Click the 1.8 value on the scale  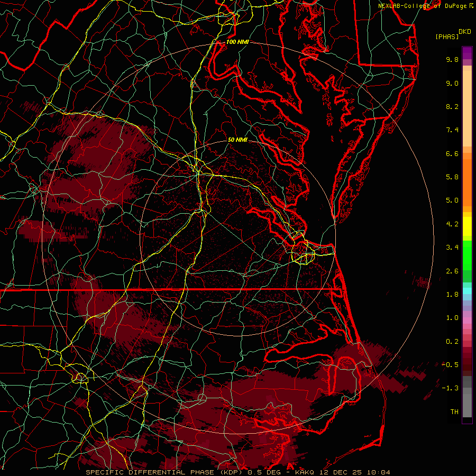pyautogui.click(x=452, y=295)
